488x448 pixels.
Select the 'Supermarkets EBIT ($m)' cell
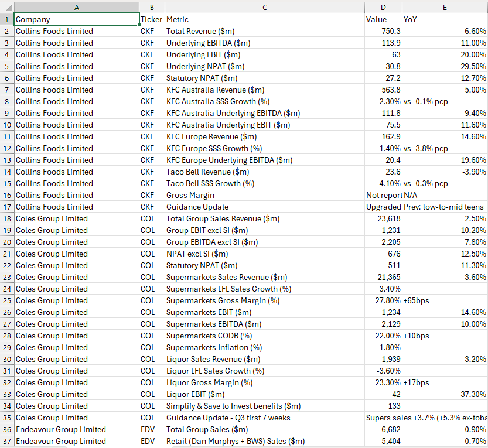pos(265,312)
